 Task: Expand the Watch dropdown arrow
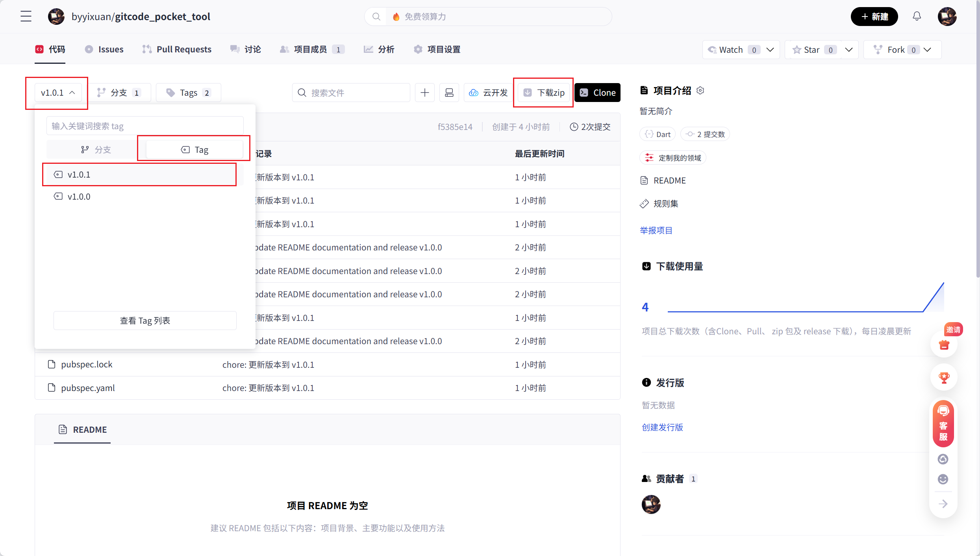[x=770, y=50]
